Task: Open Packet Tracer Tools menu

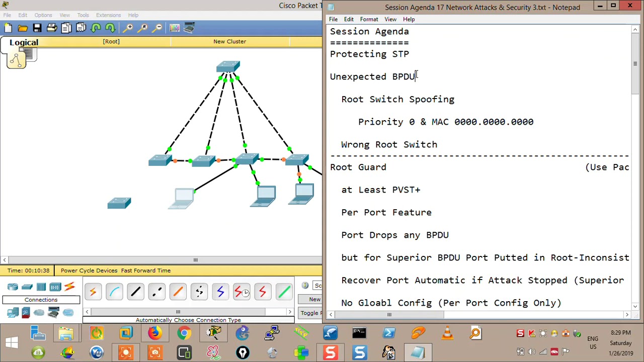Action: tap(83, 15)
